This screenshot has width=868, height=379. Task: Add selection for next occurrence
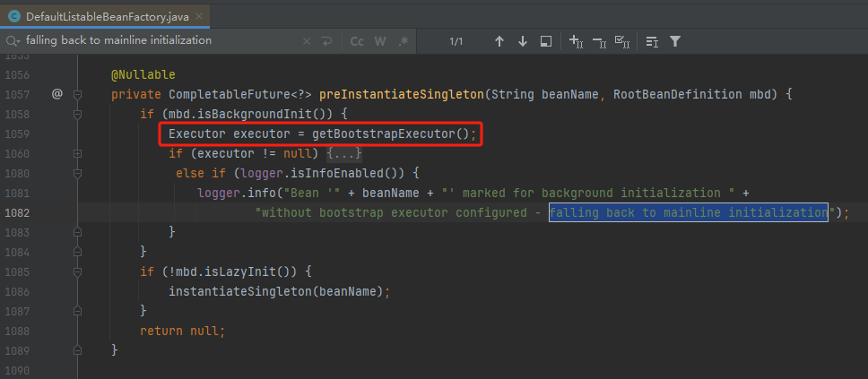coord(577,41)
